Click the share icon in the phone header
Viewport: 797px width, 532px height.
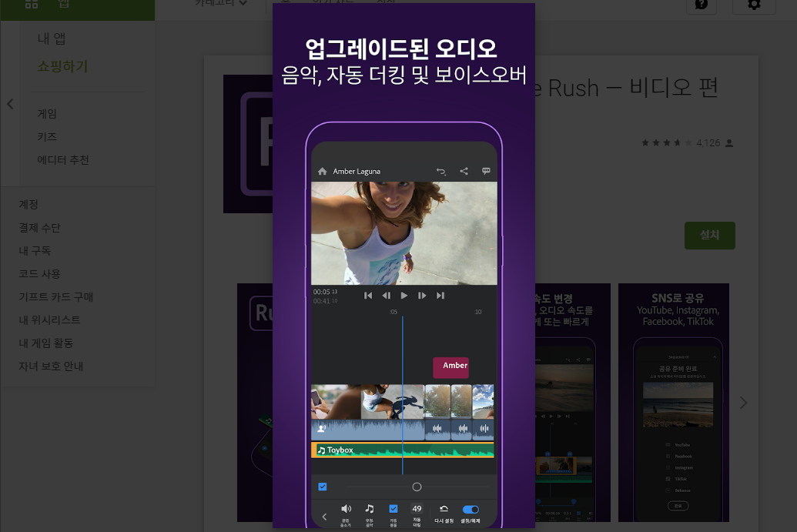coord(464,171)
